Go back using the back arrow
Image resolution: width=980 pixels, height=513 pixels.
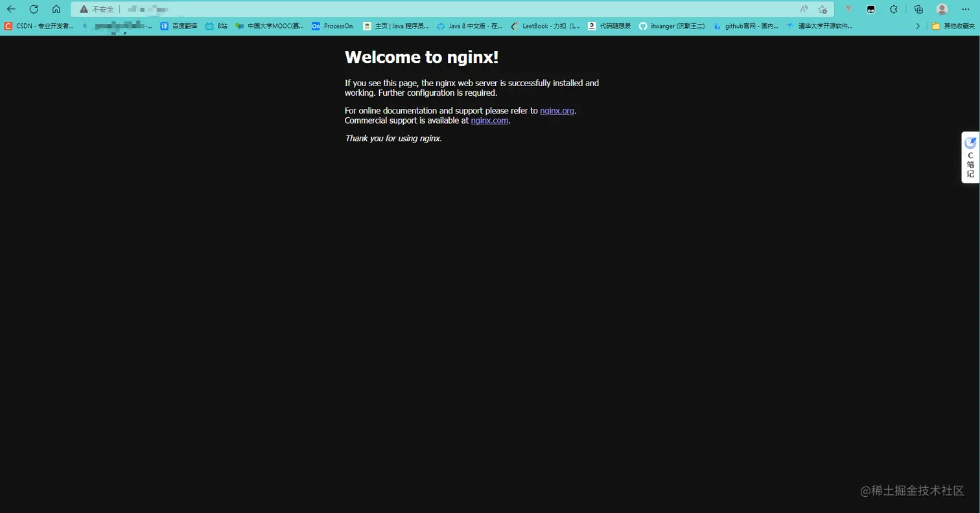pyautogui.click(x=11, y=9)
